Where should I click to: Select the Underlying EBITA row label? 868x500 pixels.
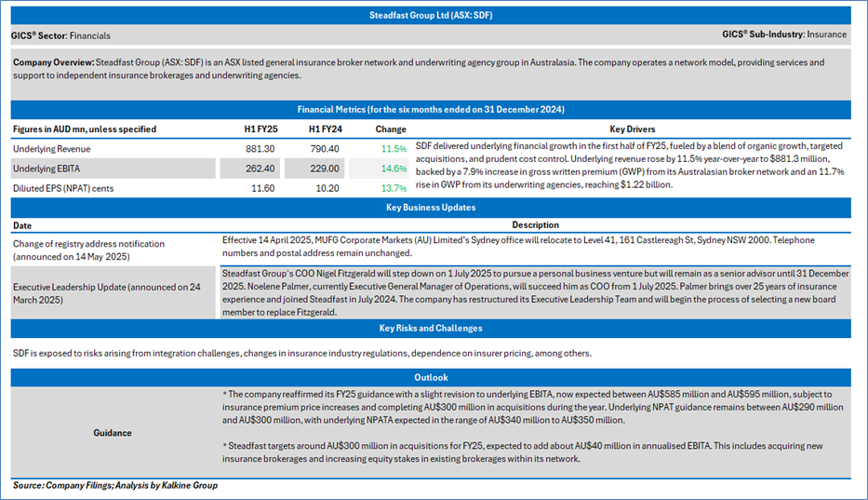[x=47, y=169]
